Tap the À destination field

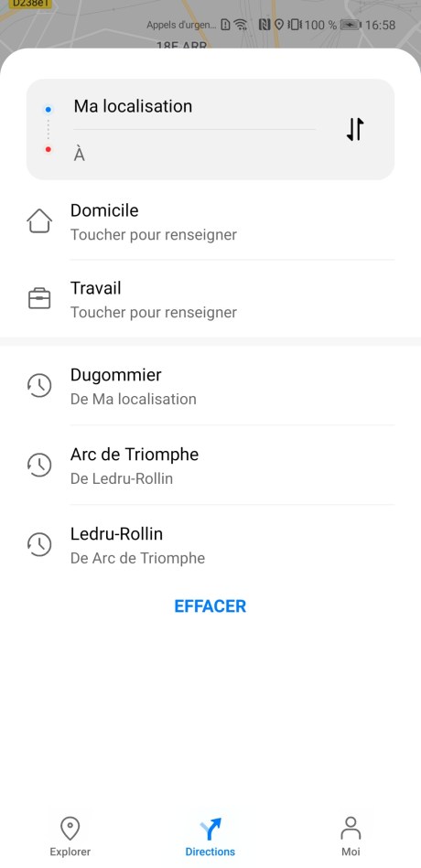click(x=194, y=155)
